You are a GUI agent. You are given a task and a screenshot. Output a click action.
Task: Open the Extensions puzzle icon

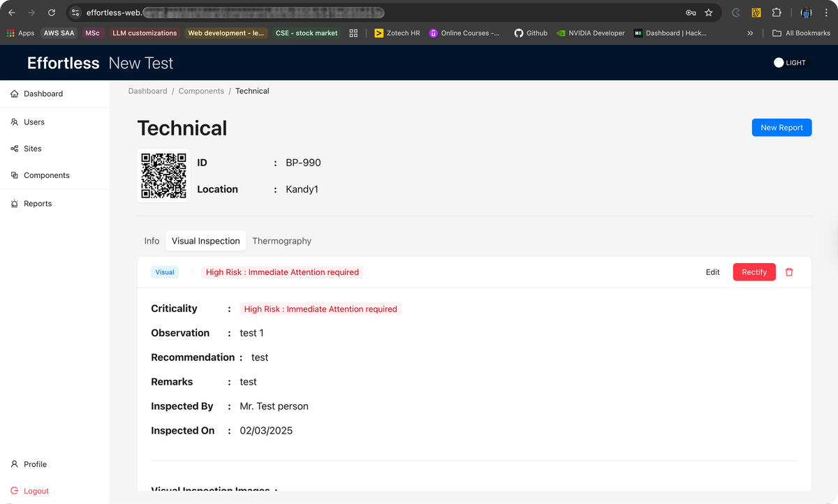click(777, 13)
